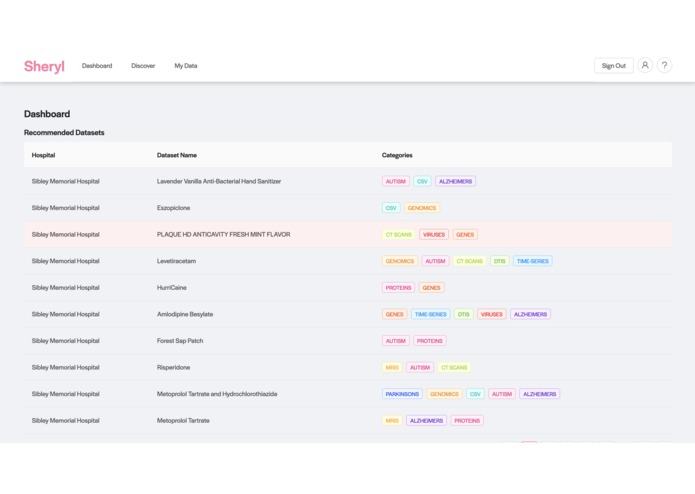
Task: Open the help question mark icon
Action: click(x=664, y=66)
